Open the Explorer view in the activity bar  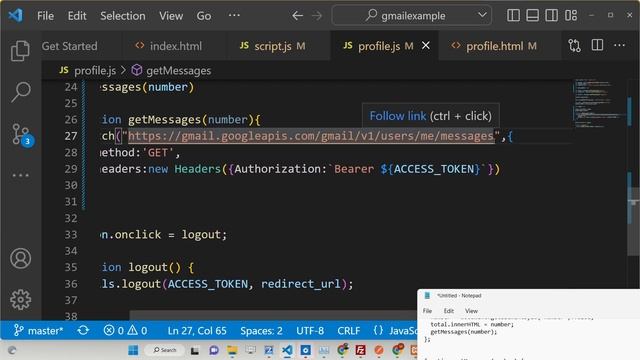pyautogui.click(x=20, y=51)
